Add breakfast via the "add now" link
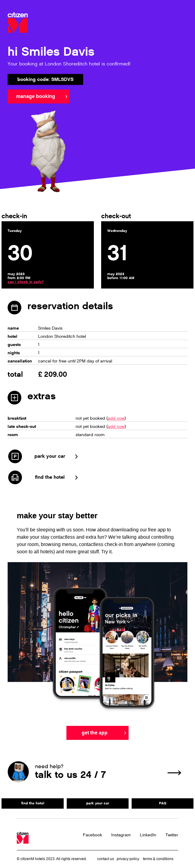This screenshot has width=195, height=868. 116,418
